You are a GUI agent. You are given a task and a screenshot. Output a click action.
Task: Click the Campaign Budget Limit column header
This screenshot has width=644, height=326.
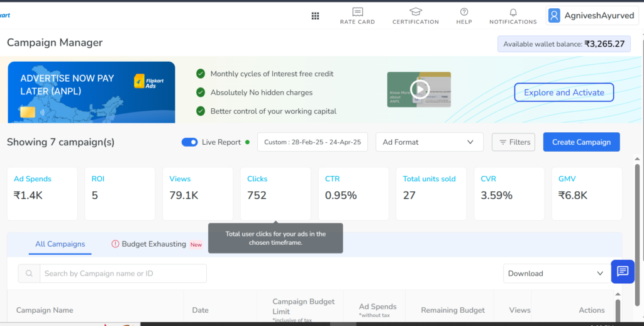point(304,306)
